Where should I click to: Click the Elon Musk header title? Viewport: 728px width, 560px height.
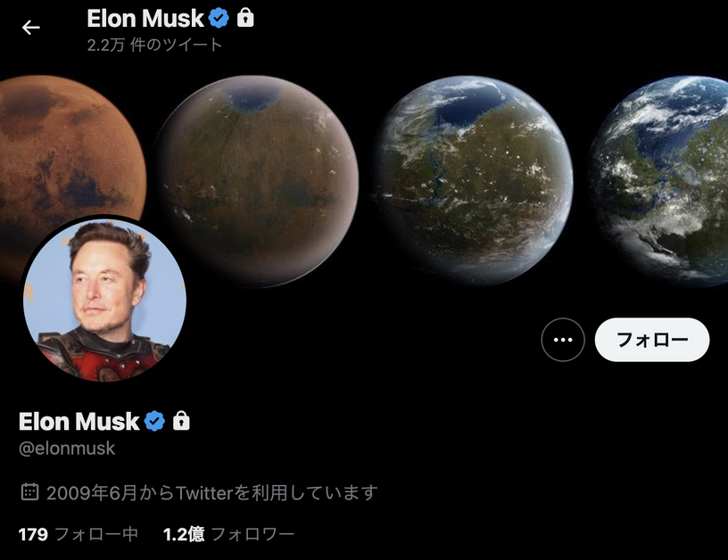[x=145, y=19]
